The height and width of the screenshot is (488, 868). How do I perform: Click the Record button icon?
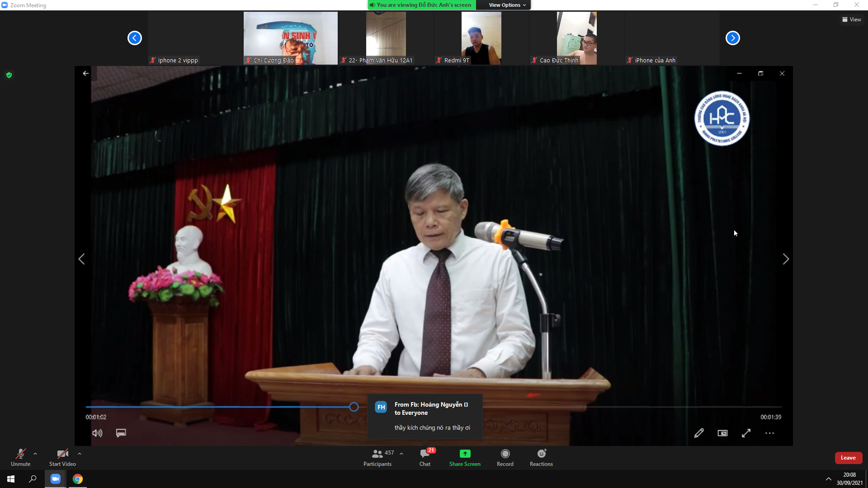pyautogui.click(x=505, y=454)
